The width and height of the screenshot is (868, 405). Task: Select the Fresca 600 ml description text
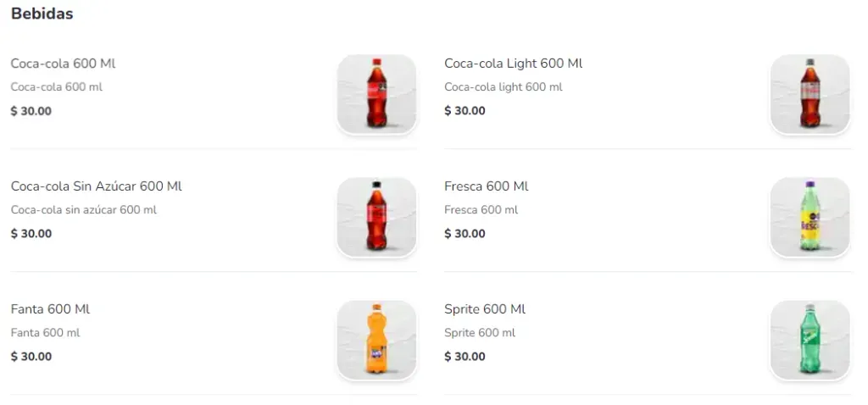(481, 210)
